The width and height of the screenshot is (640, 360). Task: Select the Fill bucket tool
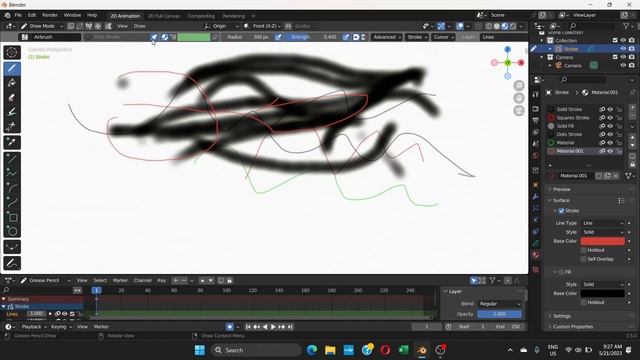pos(12,83)
